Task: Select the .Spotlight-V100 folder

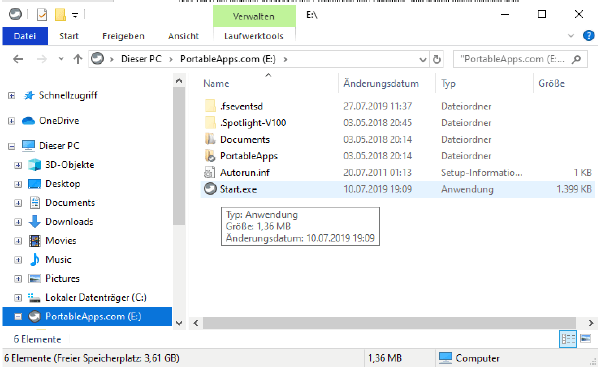Action: tap(253, 123)
